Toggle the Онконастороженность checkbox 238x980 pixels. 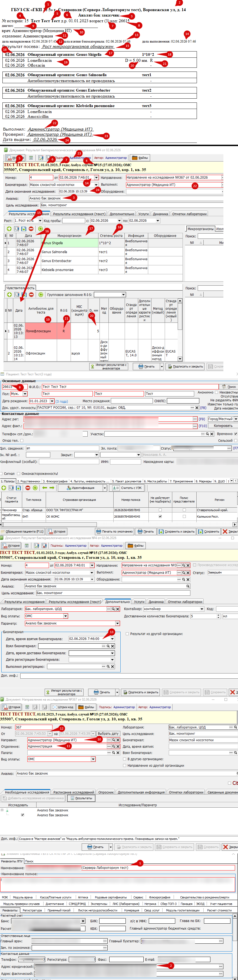(x=19, y=474)
